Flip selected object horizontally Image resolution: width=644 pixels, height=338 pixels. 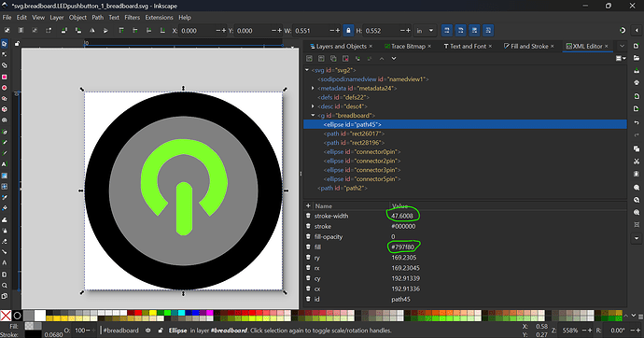click(92, 31)
